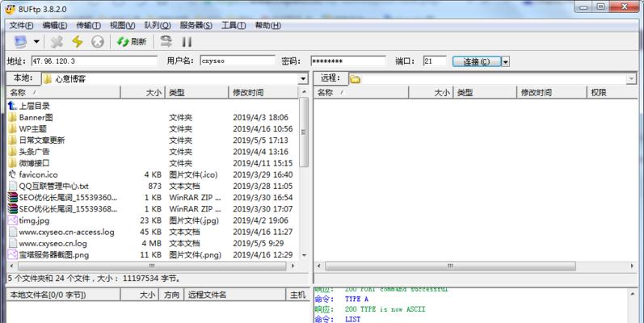This screenshot has height=323, width=644.
Task: Click the 2019/5/5 17:13 date cell
Action: [x=260, y=141]
